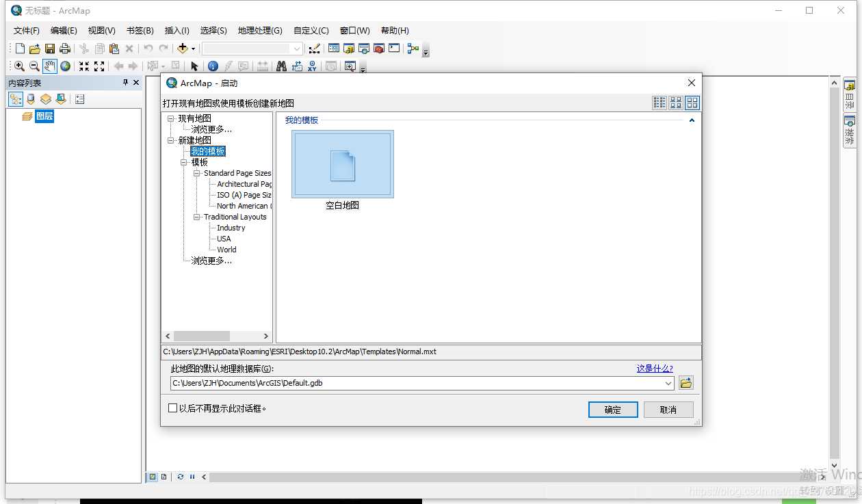Collapse the 现有地图 tree node

[171, 118]
